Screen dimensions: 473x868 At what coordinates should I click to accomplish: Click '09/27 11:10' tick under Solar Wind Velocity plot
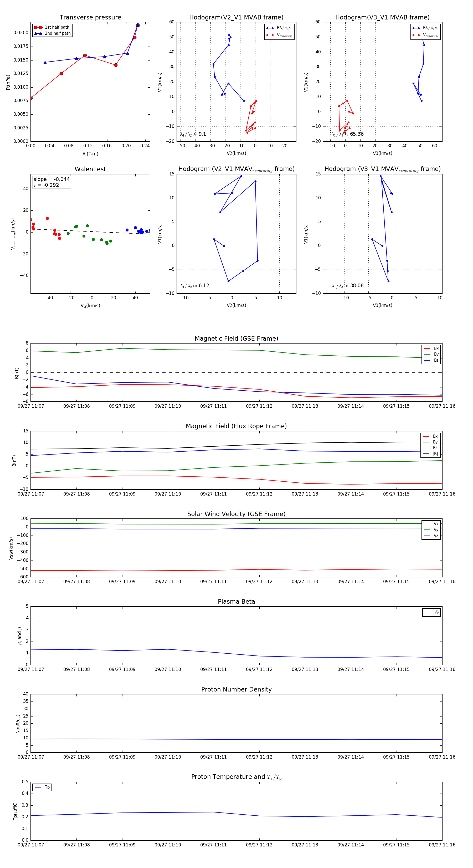168,582
